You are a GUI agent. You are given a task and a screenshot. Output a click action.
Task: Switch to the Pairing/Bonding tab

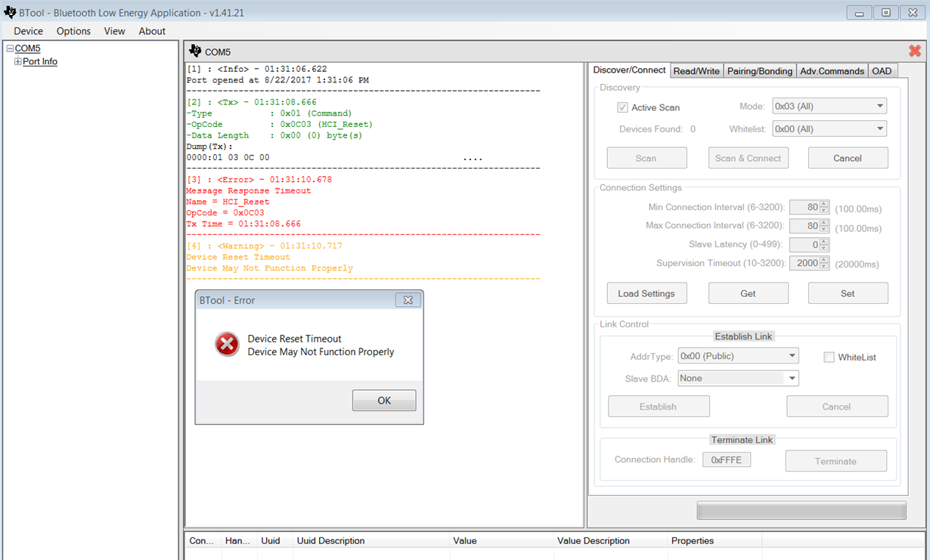tap(759, 71)
